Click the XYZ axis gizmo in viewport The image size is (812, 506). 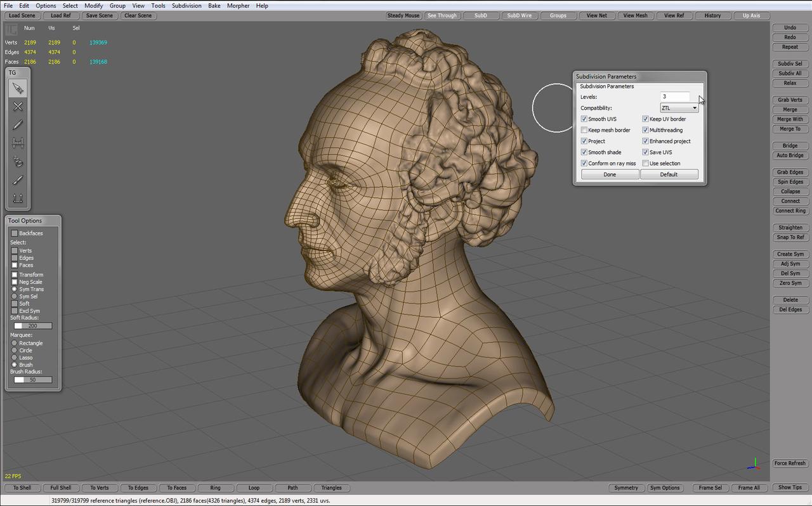[x=754, y=465]
